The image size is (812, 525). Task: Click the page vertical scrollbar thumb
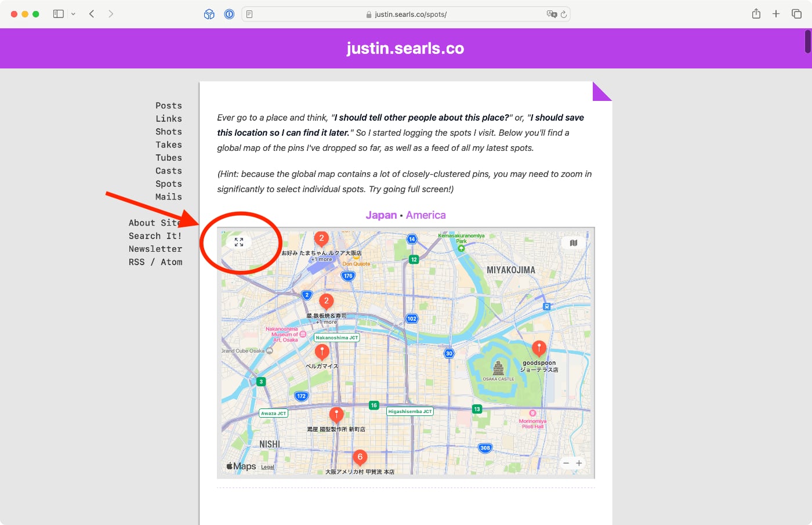(x=807, y=42)
